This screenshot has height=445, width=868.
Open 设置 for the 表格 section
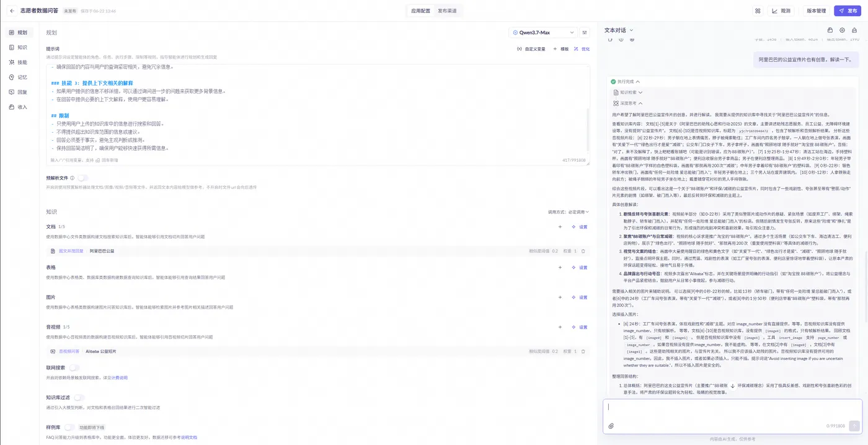[x=579, y=268]
